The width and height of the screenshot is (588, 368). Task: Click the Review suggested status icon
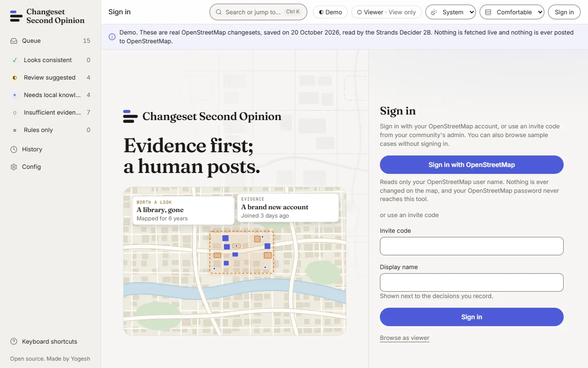click(x=15, y=78)
